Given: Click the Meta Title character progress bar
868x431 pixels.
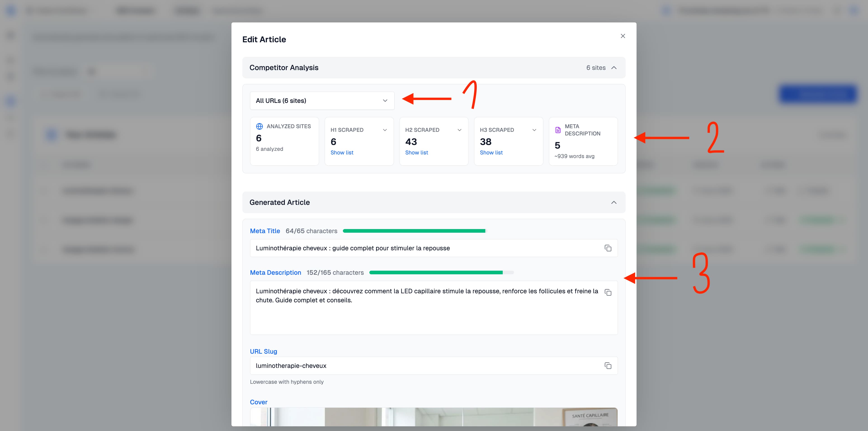Looking at the screenshot, I should click(415, 231).
